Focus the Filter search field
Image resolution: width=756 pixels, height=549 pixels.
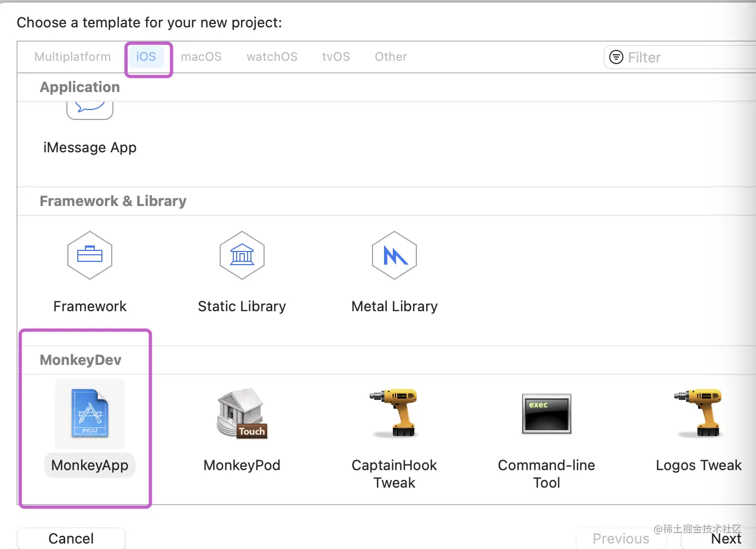click(680, 57)
